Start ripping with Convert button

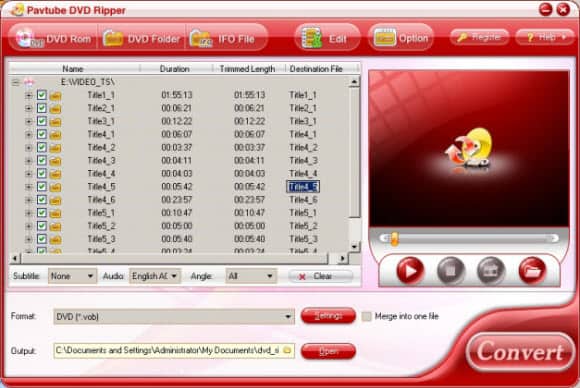pyautogui.click(x=520, y=352)
